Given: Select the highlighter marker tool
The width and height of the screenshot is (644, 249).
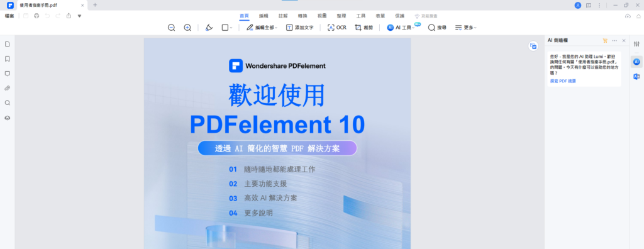Looking at the screenshot, I should 209,28.
